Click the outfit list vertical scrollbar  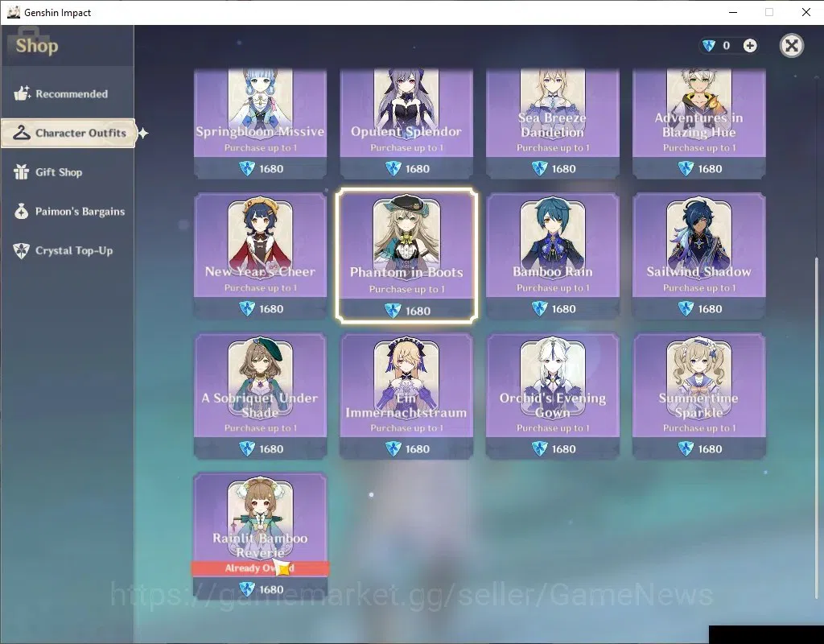[x=816, y=427]
